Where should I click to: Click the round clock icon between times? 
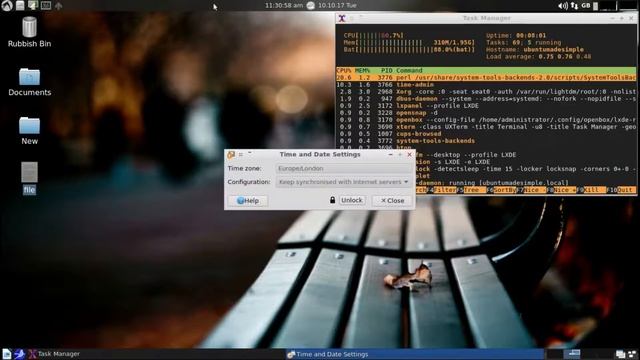tap(311, 5)
